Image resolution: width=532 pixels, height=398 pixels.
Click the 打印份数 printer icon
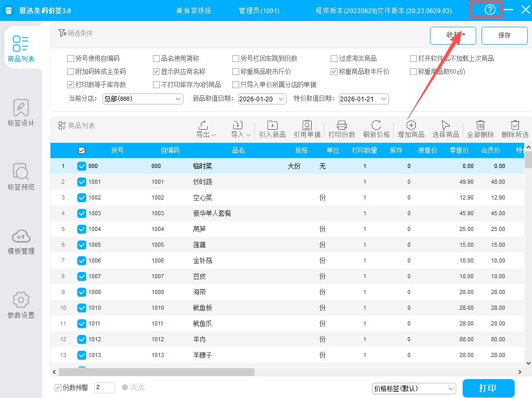(x=342, y=125)
